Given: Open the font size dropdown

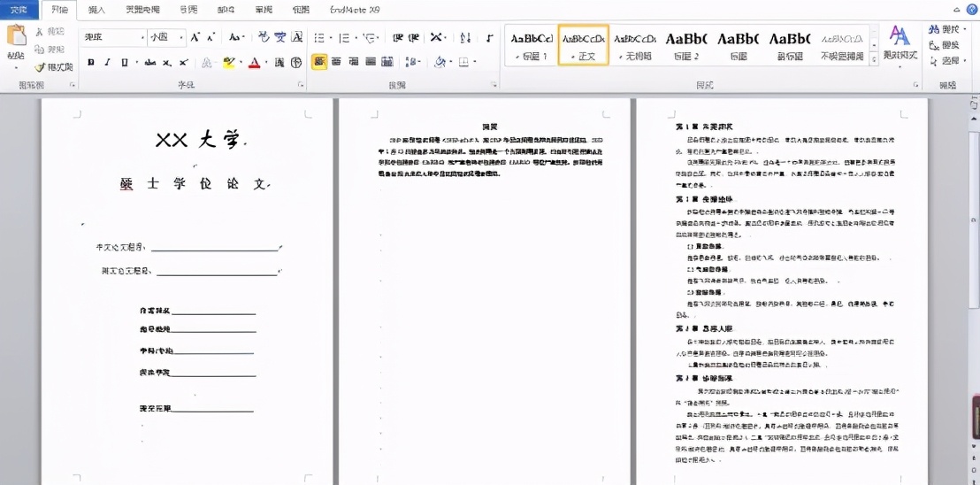Looking at the screenshot, I should click(181, 37).
